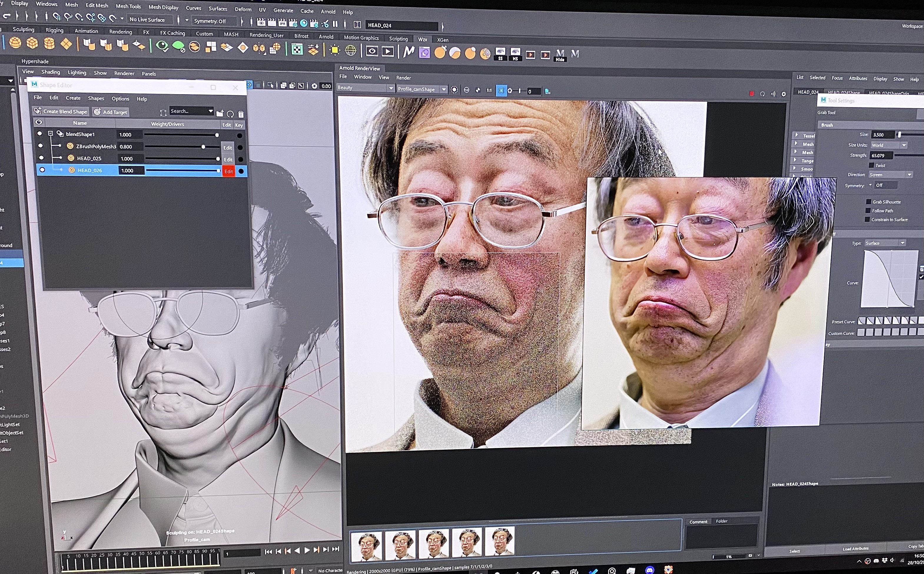Open Profile_camShape camera dropdown
The width and height of the screenshot is (924, 574).
pos(422,89)
